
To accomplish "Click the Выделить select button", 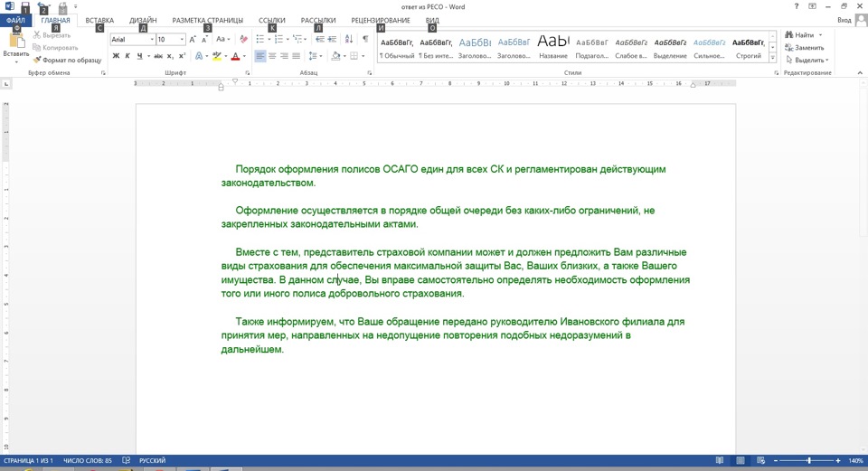I will pos(807,60).
